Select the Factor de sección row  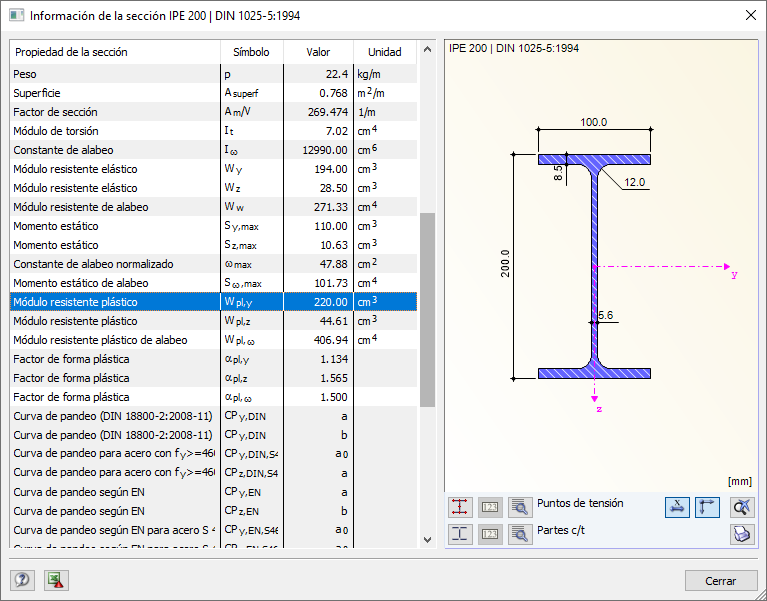click(213, 112)
